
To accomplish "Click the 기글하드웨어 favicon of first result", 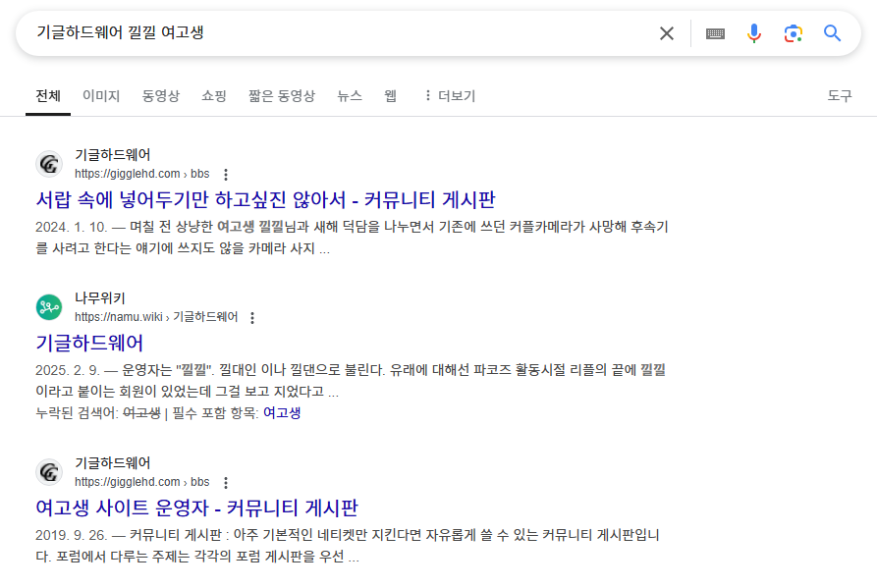I will [x=49, y=164].
